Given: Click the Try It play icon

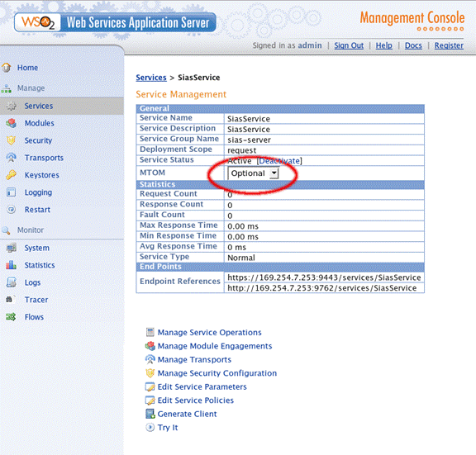Looking at the screenshot, I should coord(150,428).
